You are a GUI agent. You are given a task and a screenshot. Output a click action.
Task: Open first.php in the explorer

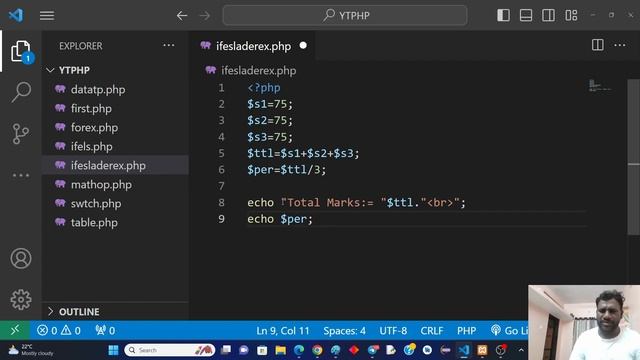[91, 109]
